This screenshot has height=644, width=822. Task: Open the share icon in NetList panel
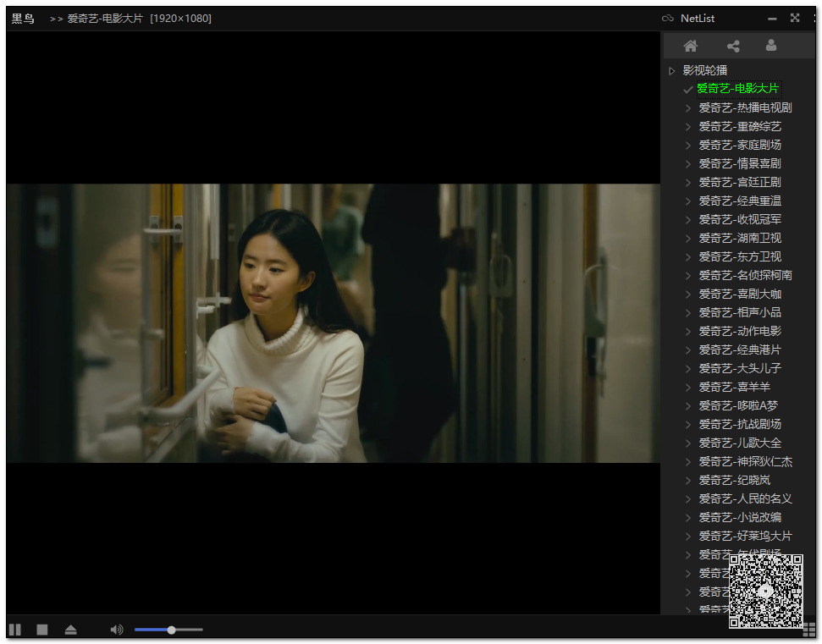pos(733,46)
